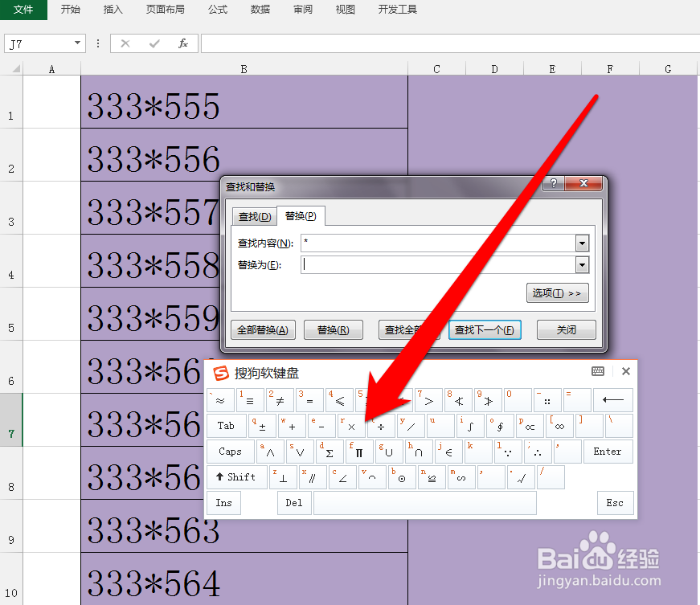Expand the Find what dropdown arrow
700x605 pixels.
click(582, 243)
